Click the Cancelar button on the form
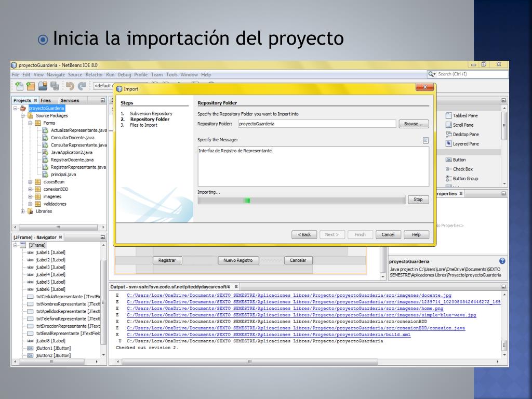The height and width of the screenshot is (399, 532). 298,260
